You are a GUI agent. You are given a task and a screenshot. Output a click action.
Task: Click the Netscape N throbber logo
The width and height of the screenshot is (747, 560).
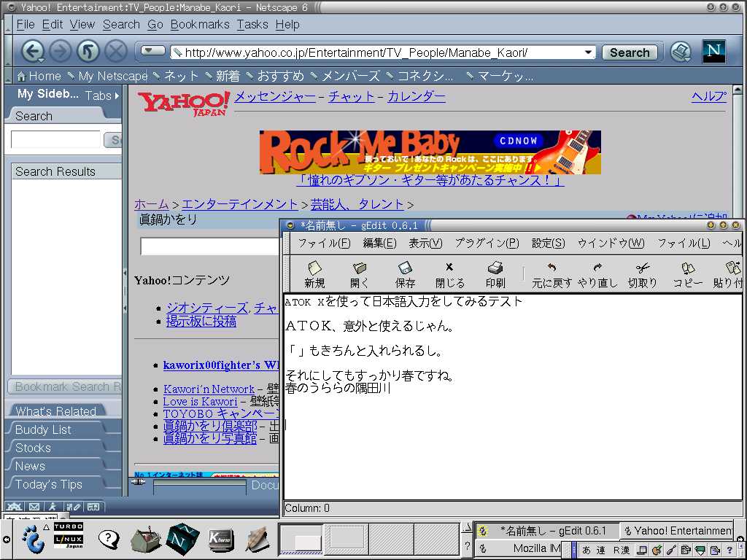[x=713, y=52]
